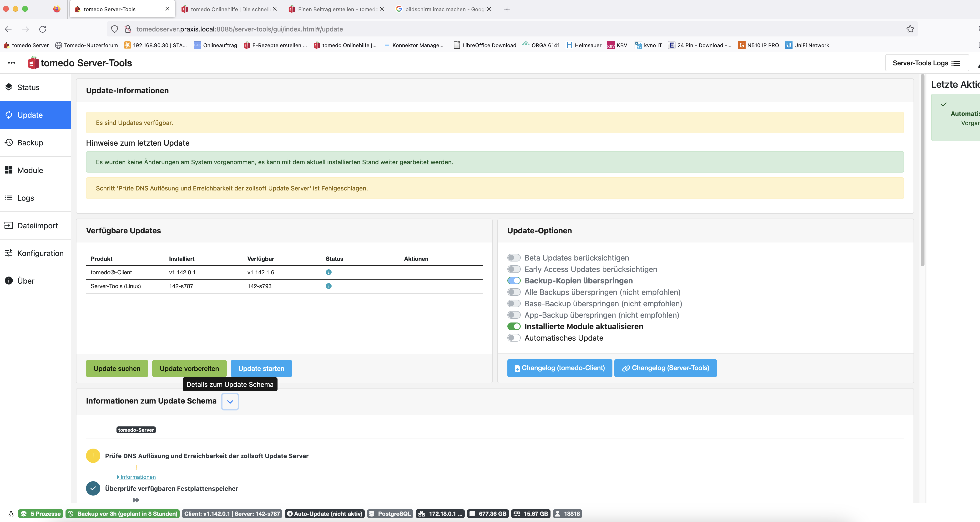Viewport: 980px width, 522px height.
Task: Open Dateiimport in the sidebar
Action: tap(35, 225)
